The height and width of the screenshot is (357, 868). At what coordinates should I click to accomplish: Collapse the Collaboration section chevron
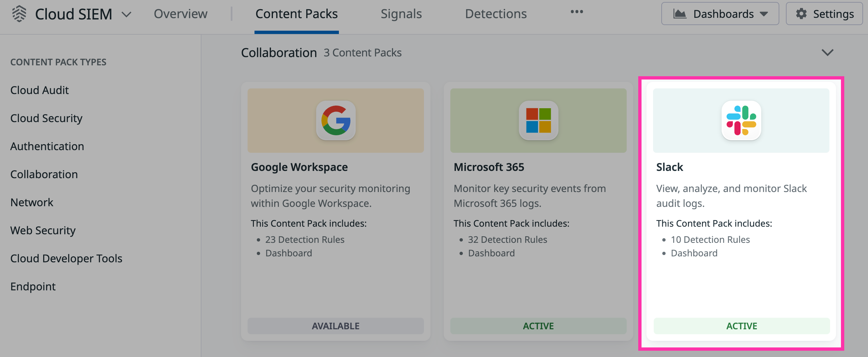[x=828, y=52]
